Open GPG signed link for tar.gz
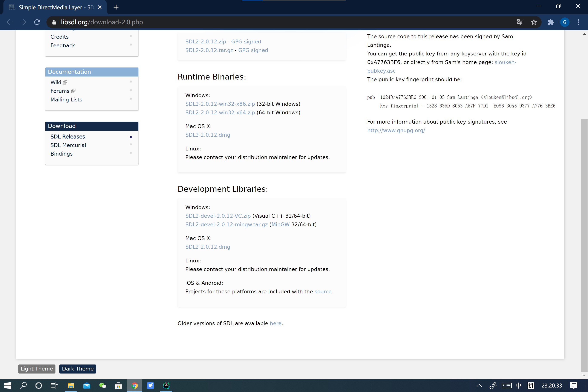Screen dimensions: 588x392 [x=253, y=50]
